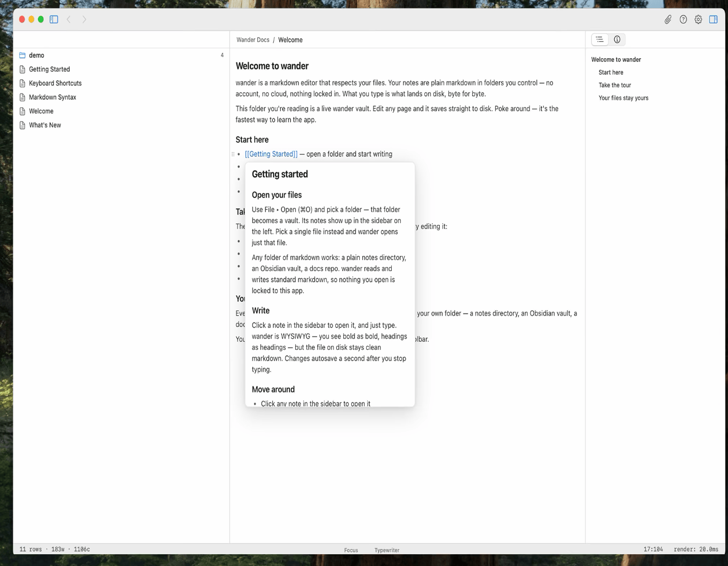Toggle Typewriter mode in status bar
Viewport: 728px width, 566px height.
pyautogui.click(x=387, y=550)
